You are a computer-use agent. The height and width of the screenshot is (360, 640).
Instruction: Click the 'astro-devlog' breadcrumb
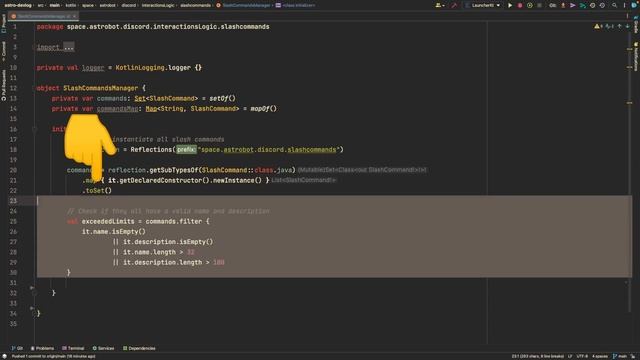(18, 5)
